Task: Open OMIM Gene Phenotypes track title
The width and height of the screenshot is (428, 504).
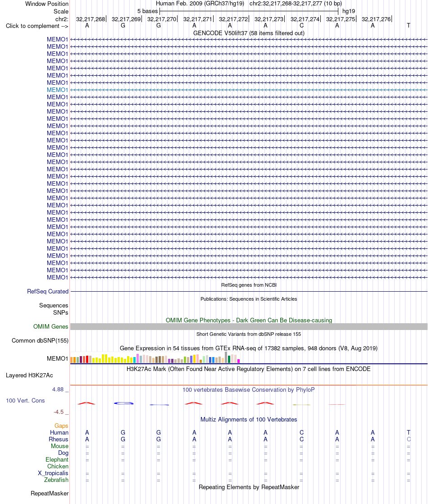Action: tap(249, 320)
